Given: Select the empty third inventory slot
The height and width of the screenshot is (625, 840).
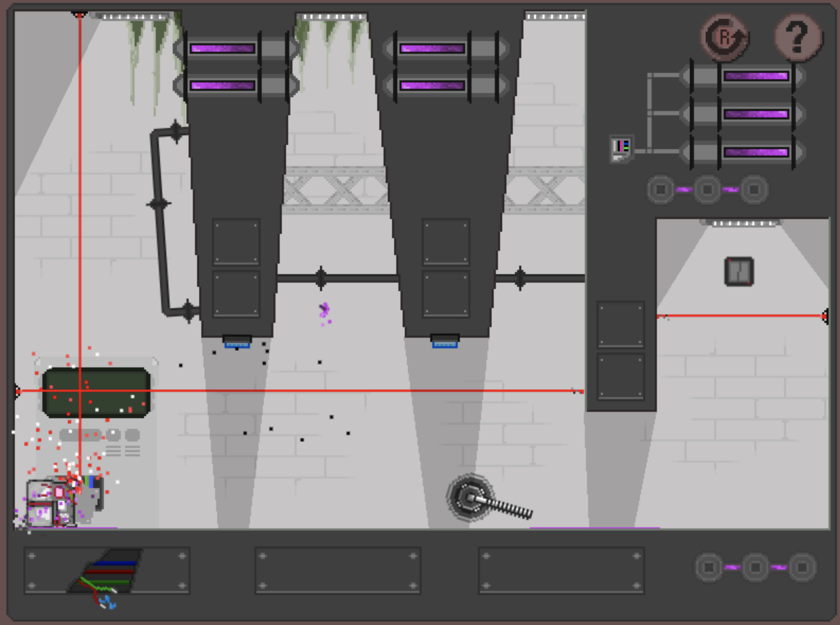Looking at the screenshot, I should click(561, 571).
